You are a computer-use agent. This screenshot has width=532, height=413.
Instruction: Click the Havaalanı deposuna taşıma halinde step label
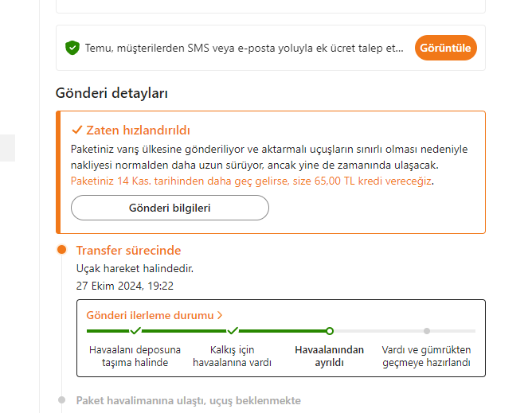[135, 356]
